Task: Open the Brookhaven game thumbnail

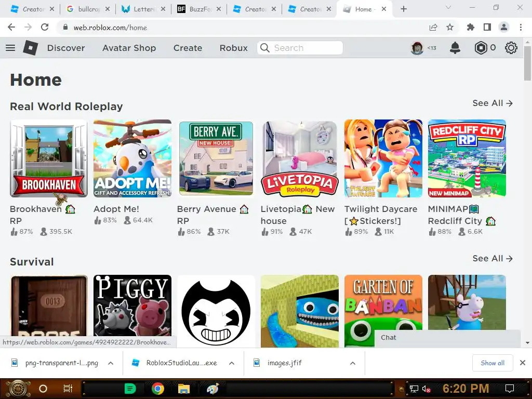Action: pyautogui.click(x=49, y=158)
